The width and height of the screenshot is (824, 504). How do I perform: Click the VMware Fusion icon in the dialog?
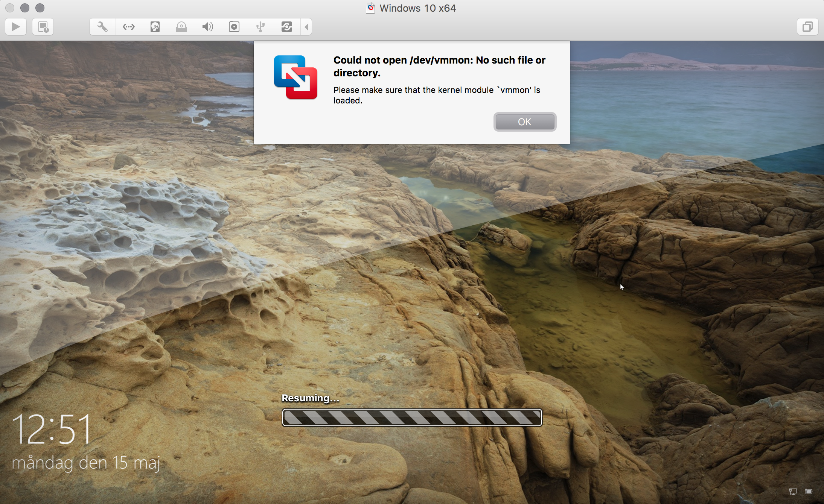[295, 77]
